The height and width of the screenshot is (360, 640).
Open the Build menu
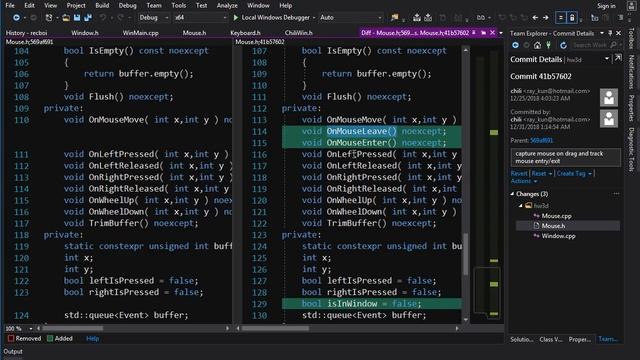pyautogui.click(x=102, y=5)
